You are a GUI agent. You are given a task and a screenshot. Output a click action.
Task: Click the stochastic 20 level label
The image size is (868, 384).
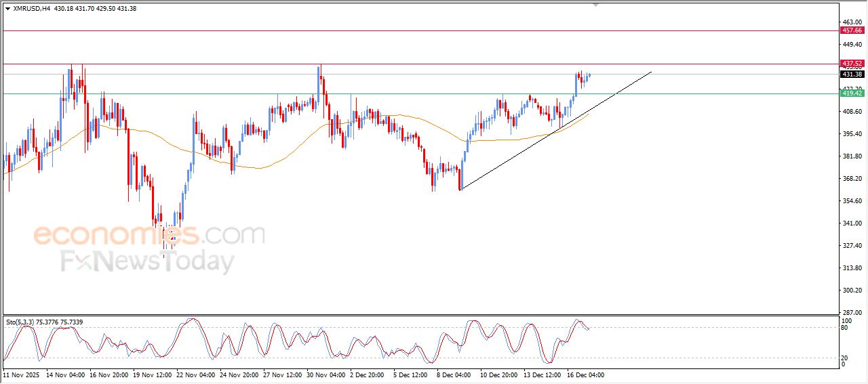pyautogui.click(x=845, y=357)
